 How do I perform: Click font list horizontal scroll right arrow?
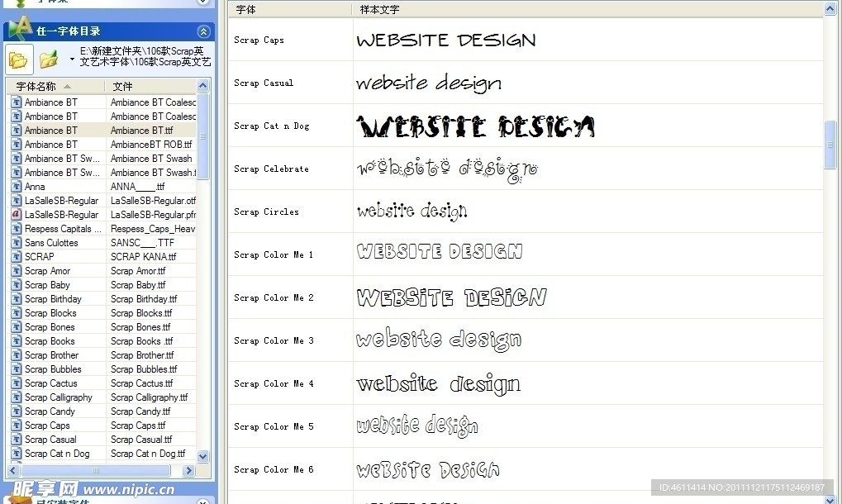click(x=188, y=471)
